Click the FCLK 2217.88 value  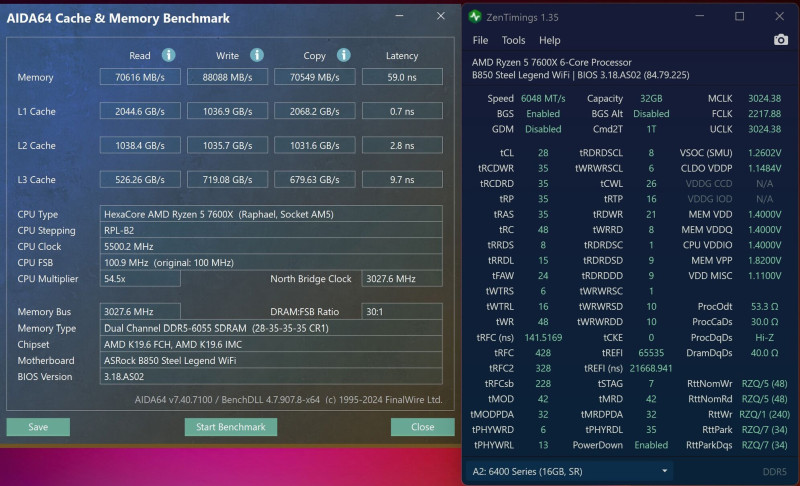click(764, 114)
